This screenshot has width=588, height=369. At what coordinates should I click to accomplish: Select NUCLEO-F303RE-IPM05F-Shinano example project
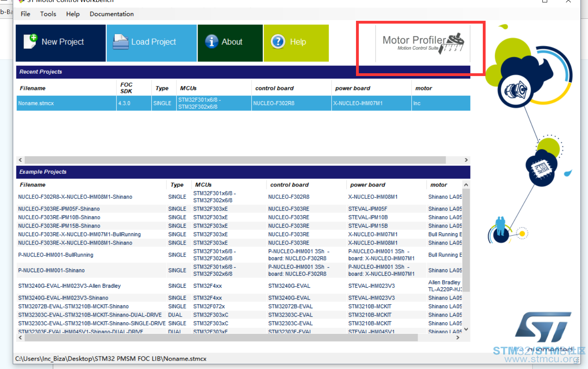[239, 209]
